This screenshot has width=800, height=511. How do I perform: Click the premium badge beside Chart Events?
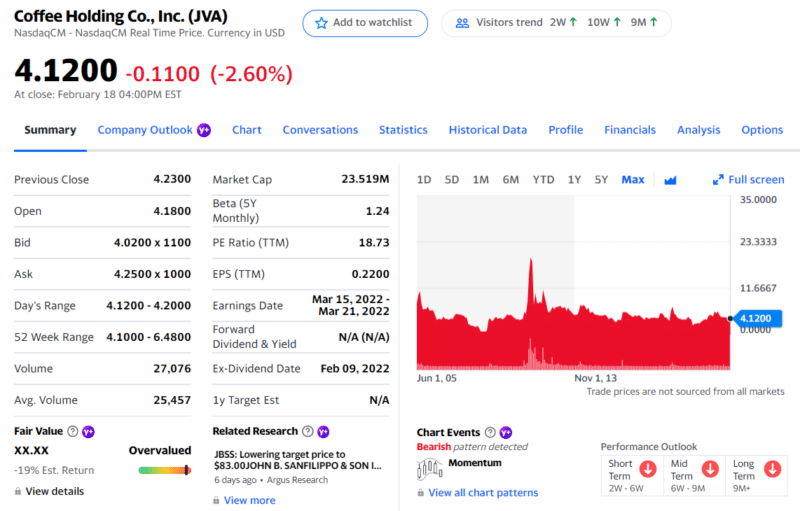click(x=506, y=432)
